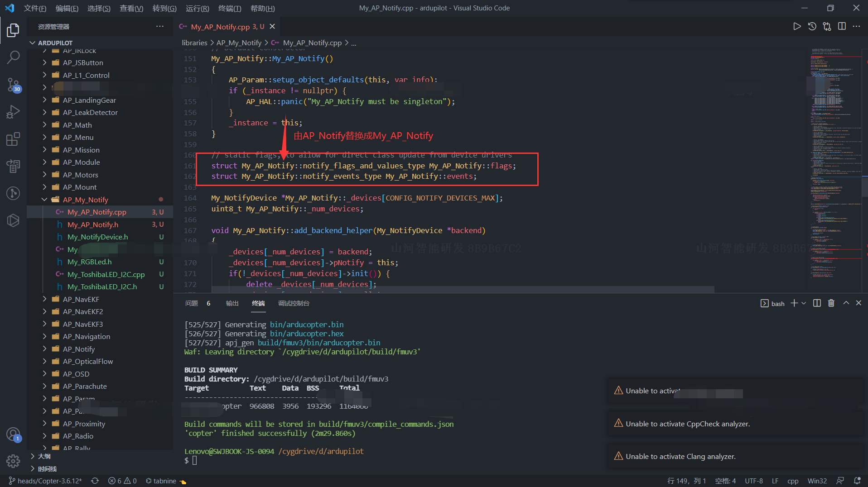Click AP_My_Notify in breadcrumb path

click(x=239, y=43)
